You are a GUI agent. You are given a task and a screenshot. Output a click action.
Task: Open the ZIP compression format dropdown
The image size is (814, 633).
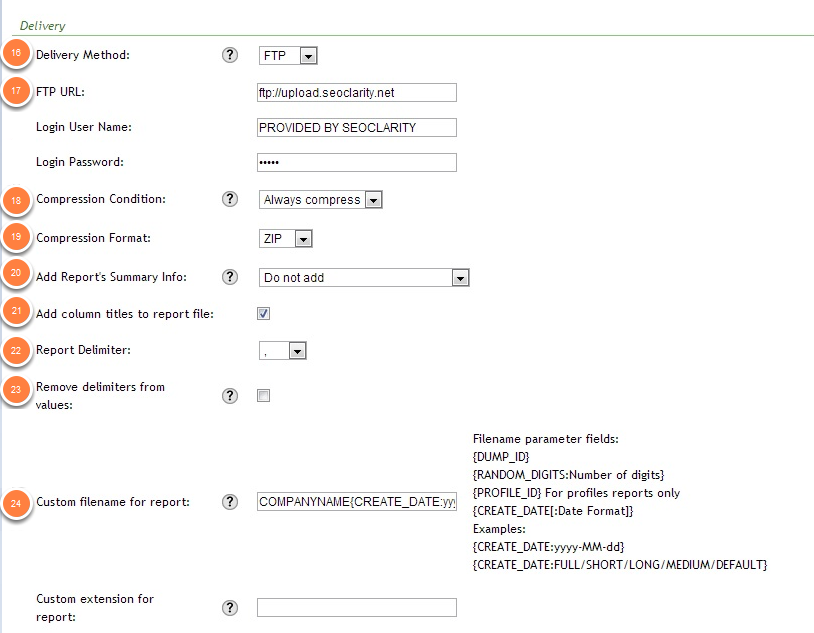pyautogui.click(x=286, y=239)
